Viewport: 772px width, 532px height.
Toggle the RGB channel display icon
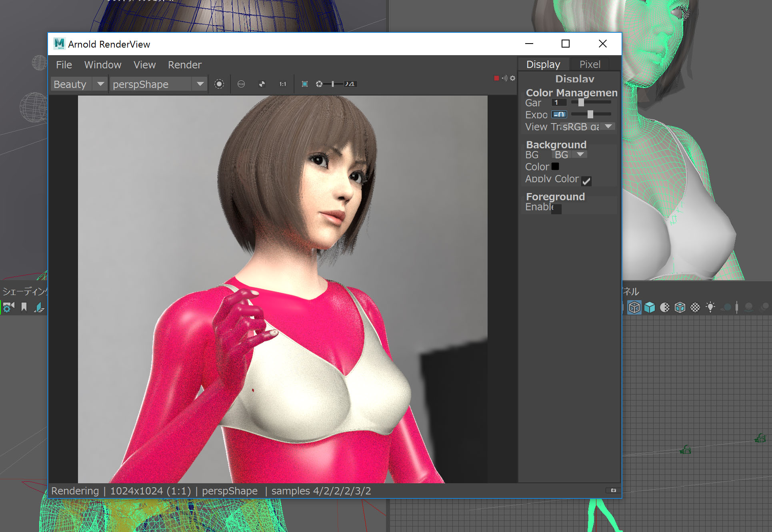(241, 84)
